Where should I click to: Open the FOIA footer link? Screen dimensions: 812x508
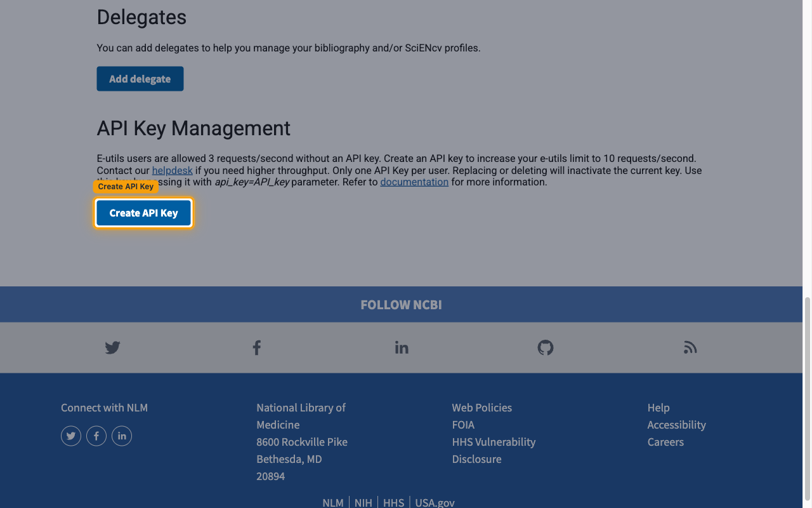463,425
